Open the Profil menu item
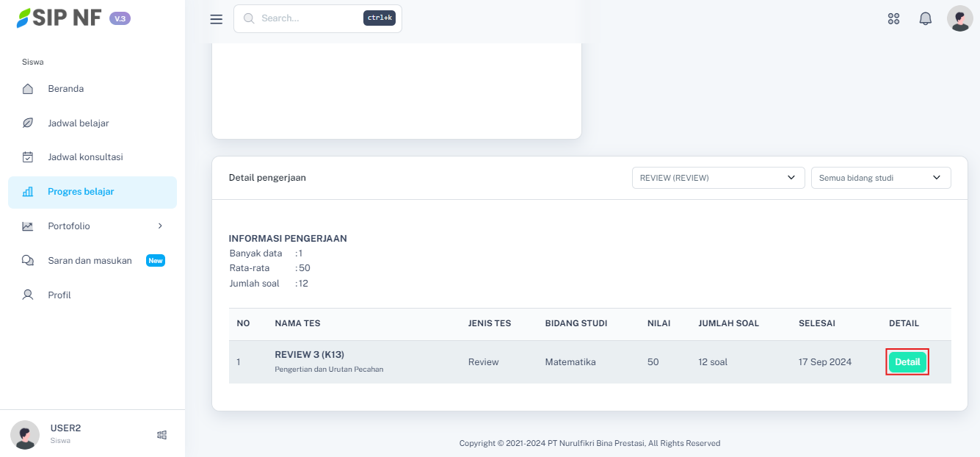This screenshot has width=980, height=457. coord(59,295)
